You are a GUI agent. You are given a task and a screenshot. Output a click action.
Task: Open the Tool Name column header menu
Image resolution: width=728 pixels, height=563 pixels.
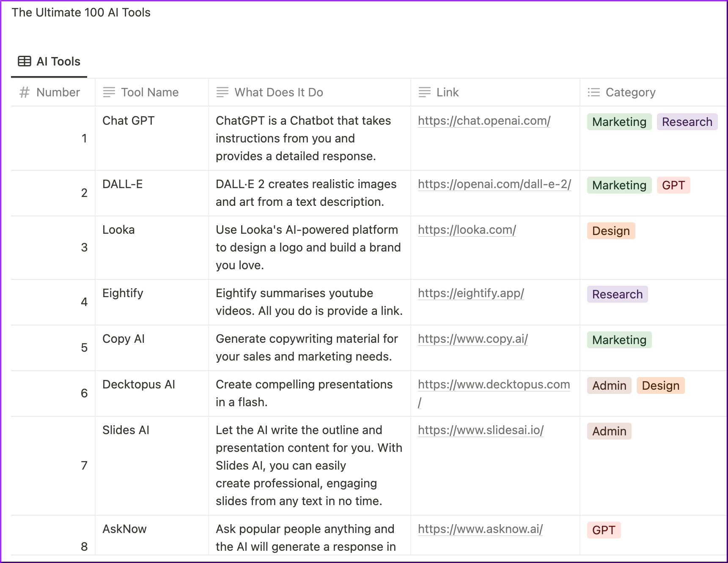point(152,92)
